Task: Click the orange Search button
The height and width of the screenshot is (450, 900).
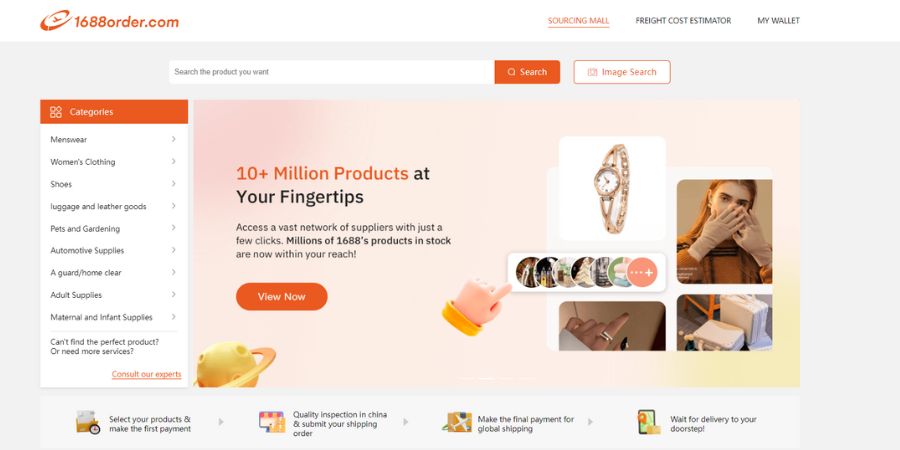Action: pyautogui.click(x=527, y=72)
